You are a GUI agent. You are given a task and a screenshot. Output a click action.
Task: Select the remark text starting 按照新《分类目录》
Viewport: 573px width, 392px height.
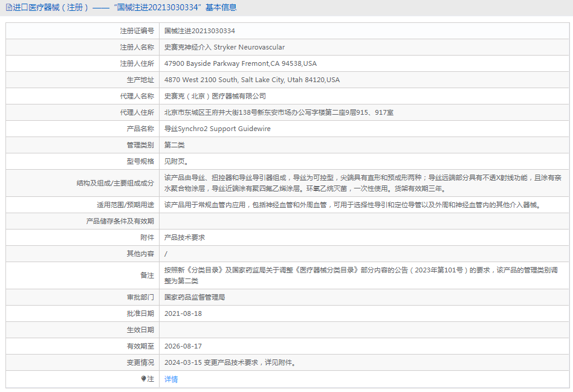coord(361,275)
